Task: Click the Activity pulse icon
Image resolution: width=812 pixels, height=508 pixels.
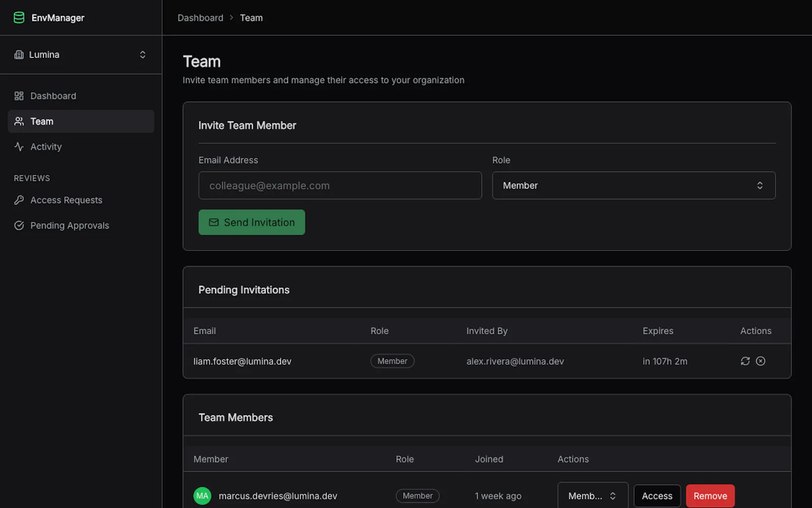Action: pyautogui.click(x=19, y=147)
